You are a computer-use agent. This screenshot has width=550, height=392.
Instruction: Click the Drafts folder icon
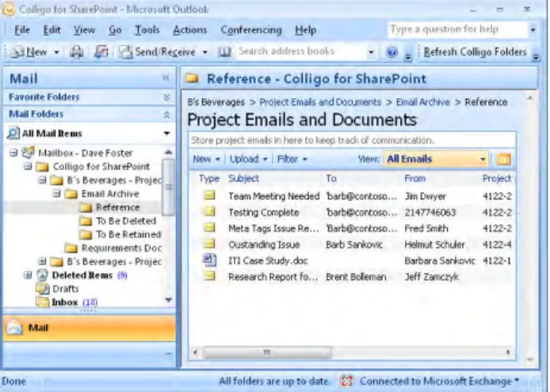43,288
